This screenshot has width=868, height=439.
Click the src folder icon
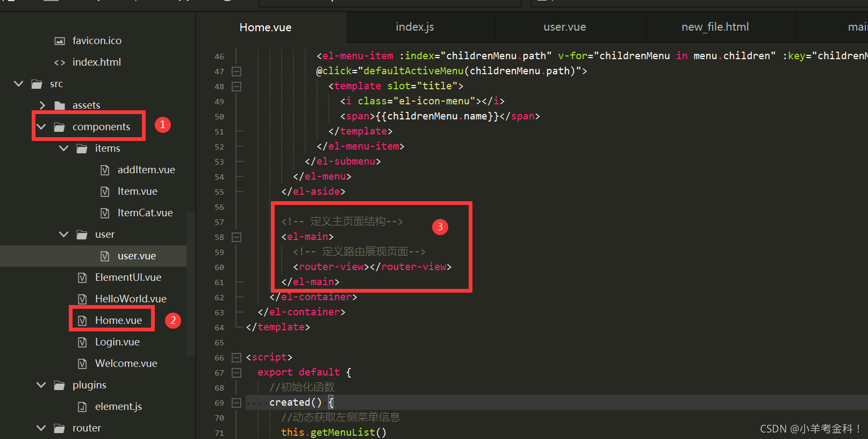37,84
